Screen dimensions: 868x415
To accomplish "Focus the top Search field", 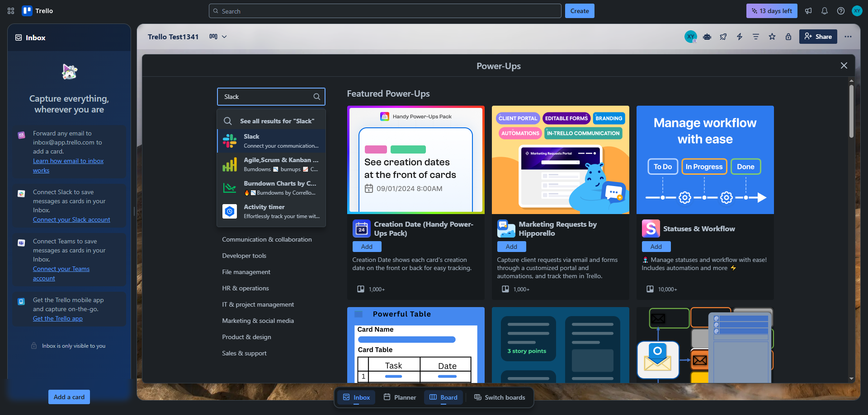I will (385, 11).
